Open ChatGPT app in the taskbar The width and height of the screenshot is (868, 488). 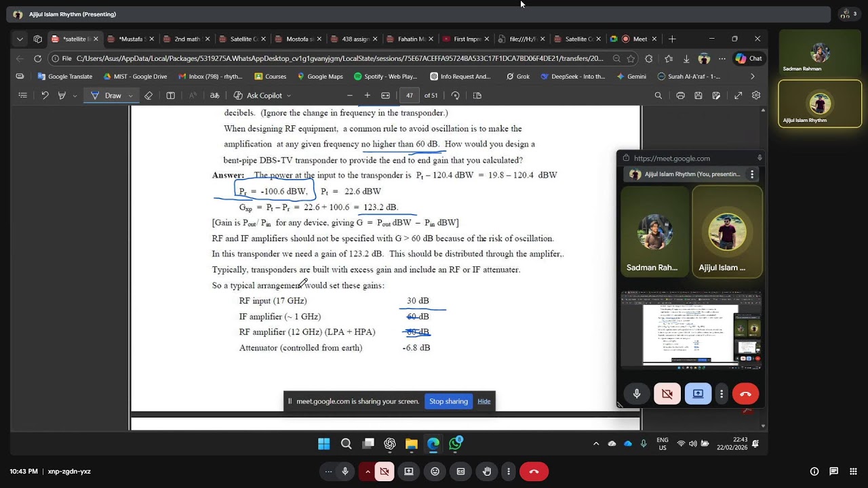click(x=390, y=444)
